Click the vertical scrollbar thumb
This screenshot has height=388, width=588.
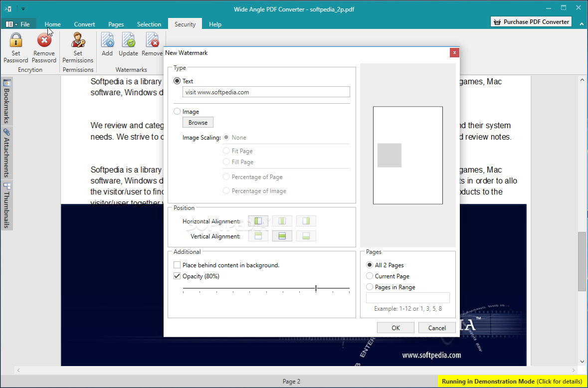[x=582, y=261]
